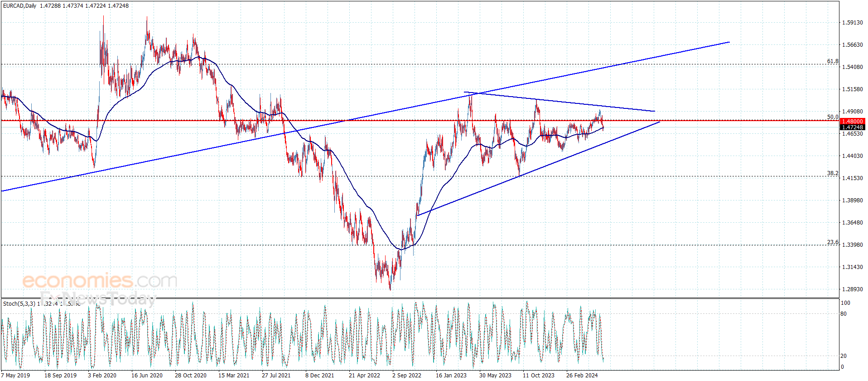Image resolution: width=868 pixels, height=381 pixels.
Task: Click the 7 May 2019 date label
Action: coord(15,376)
